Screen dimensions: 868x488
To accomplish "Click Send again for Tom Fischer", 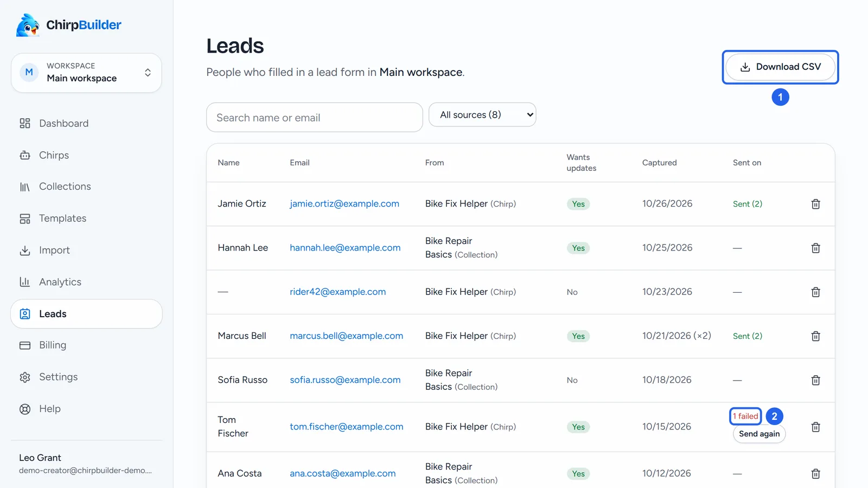I will (x=759, y=434).
